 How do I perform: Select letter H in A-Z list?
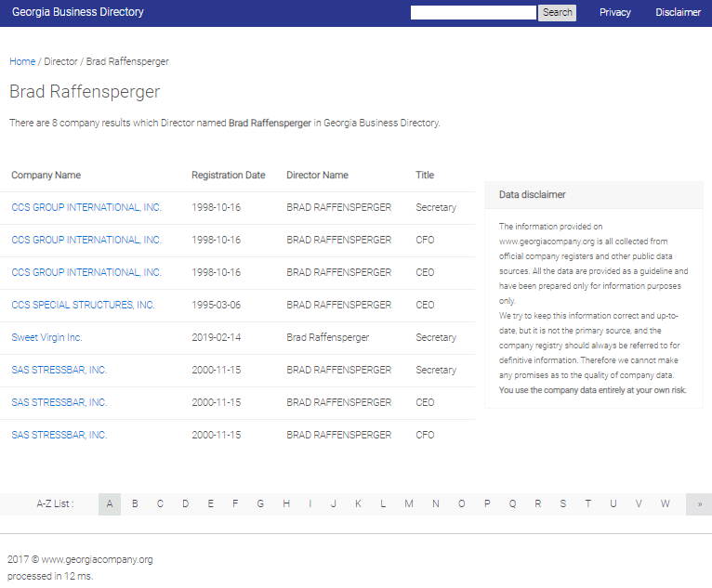pos(286,504)
